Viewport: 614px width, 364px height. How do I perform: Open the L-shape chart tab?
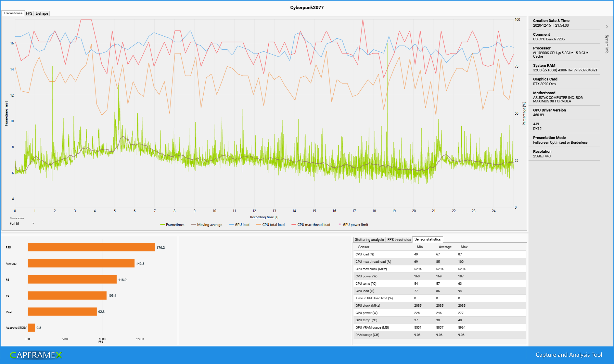tap(42, 13)
